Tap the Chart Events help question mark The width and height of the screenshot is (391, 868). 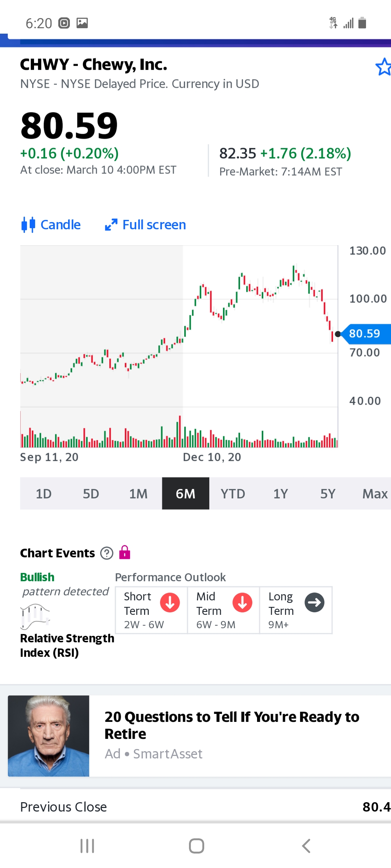coord(107,553)
